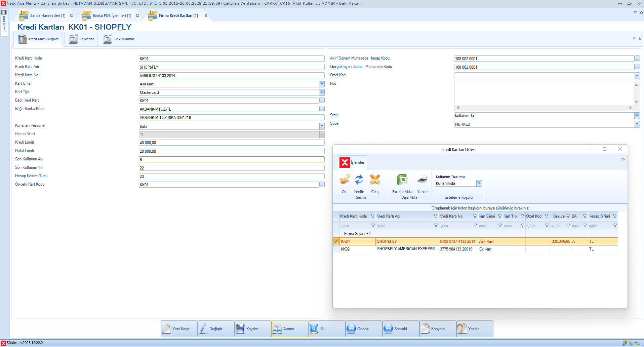Expand the Kart Cinsi dropdown
Image resolution: width=644 pixels, height=347 pixels.
pos(322,84)
